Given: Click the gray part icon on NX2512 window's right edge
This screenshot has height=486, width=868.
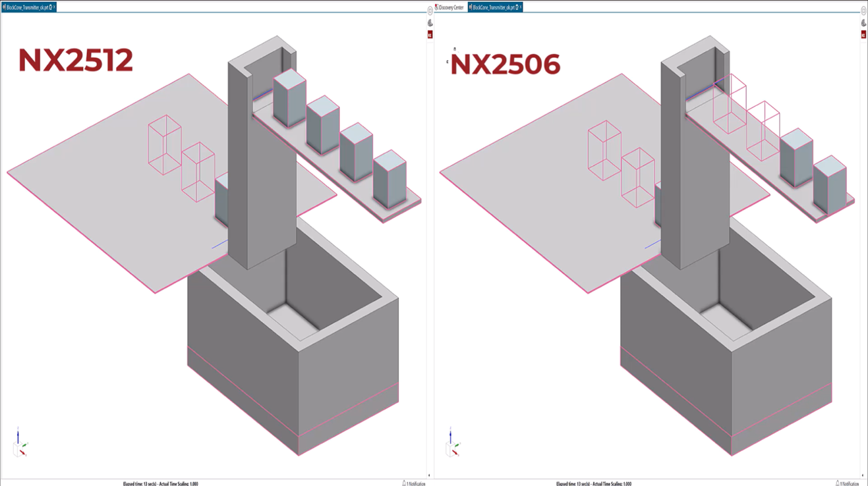Looking at the screenshot, I should coord(430,23).
